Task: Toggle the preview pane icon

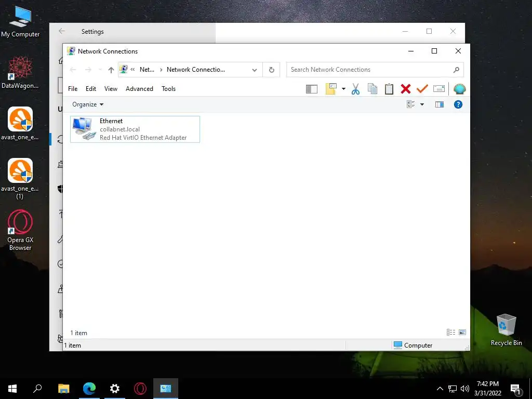Action: click(440, 104)
